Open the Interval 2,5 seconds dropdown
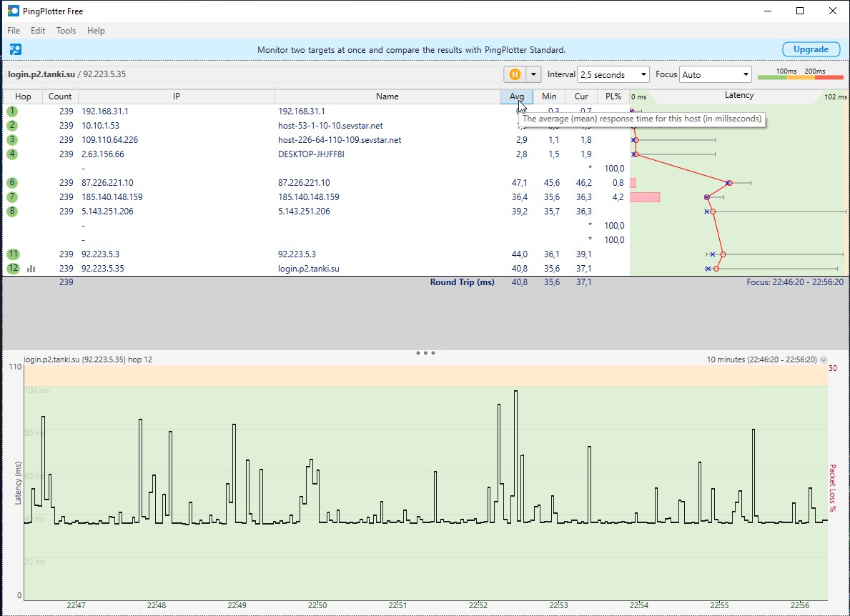Screen dimensions: 850x616 613,74
